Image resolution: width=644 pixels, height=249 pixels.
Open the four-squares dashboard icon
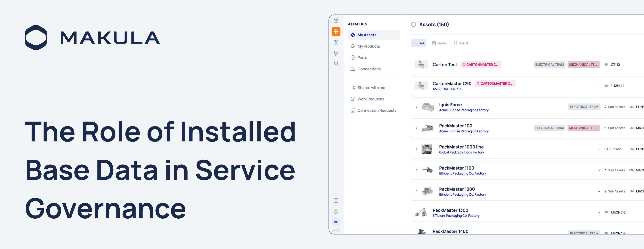pos(336,43)
